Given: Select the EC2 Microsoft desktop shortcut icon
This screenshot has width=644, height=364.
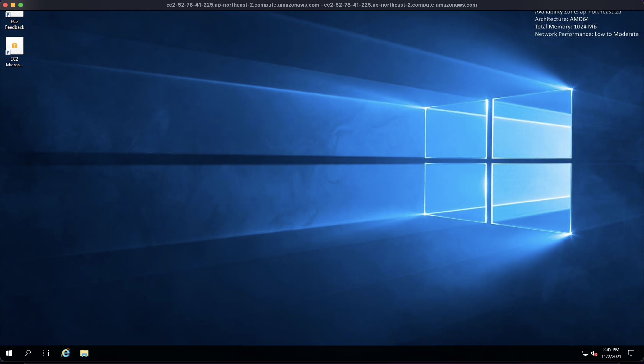Looking at the screenshot, I should click(15, 46).
